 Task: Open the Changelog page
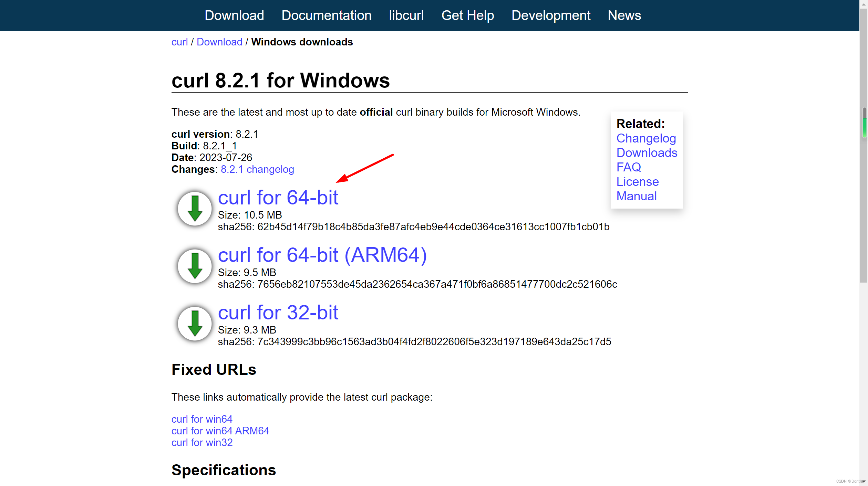click(x=645, y=138)
